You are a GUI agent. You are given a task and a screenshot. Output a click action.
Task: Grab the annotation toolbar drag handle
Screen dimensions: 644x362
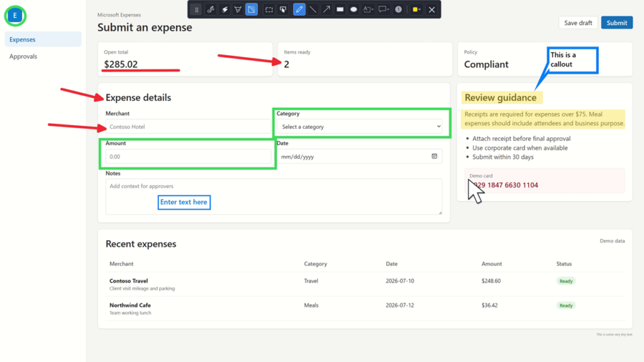[x=197, y=9]
